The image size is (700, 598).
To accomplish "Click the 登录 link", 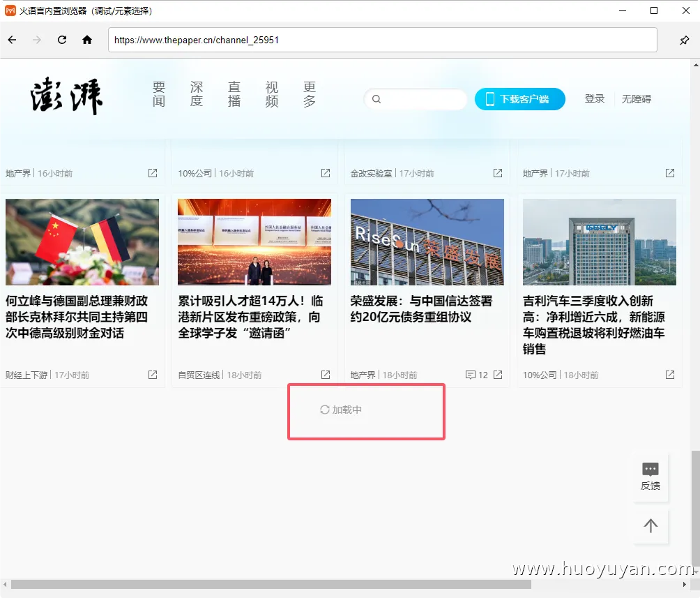I will pyautogui.click(x=595, y=99).
